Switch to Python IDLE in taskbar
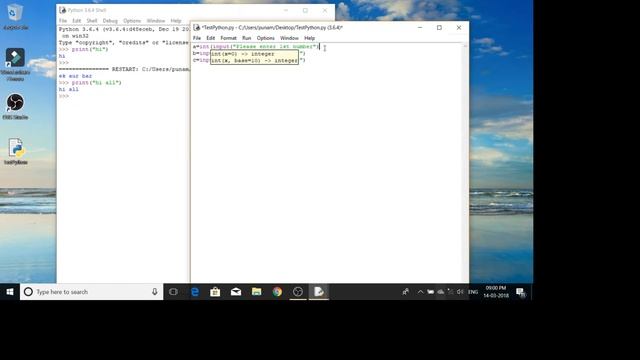640x360 pixels. 319,292
